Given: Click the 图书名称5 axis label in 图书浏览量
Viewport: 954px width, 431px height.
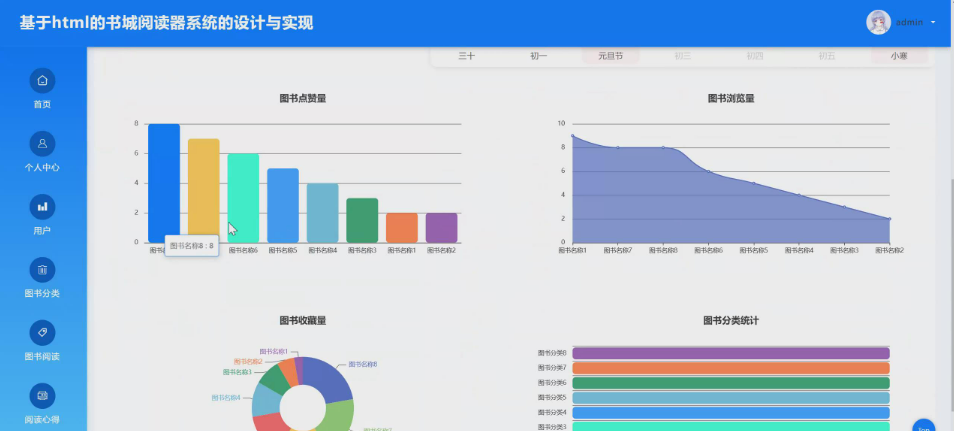Looking at the screenshot, I should [754, 250].
